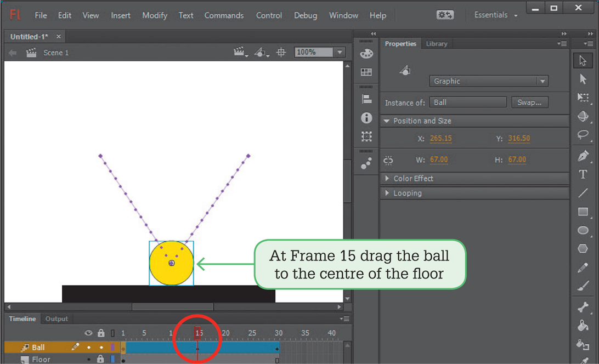Toggle visibility dot of Ball layer
599x364 pixels.
(89, 348)
